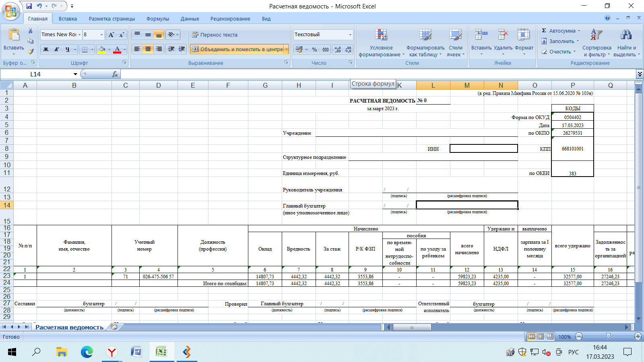
Task: Switch to Формулы ribbon tab
Action: pos(158,19)
